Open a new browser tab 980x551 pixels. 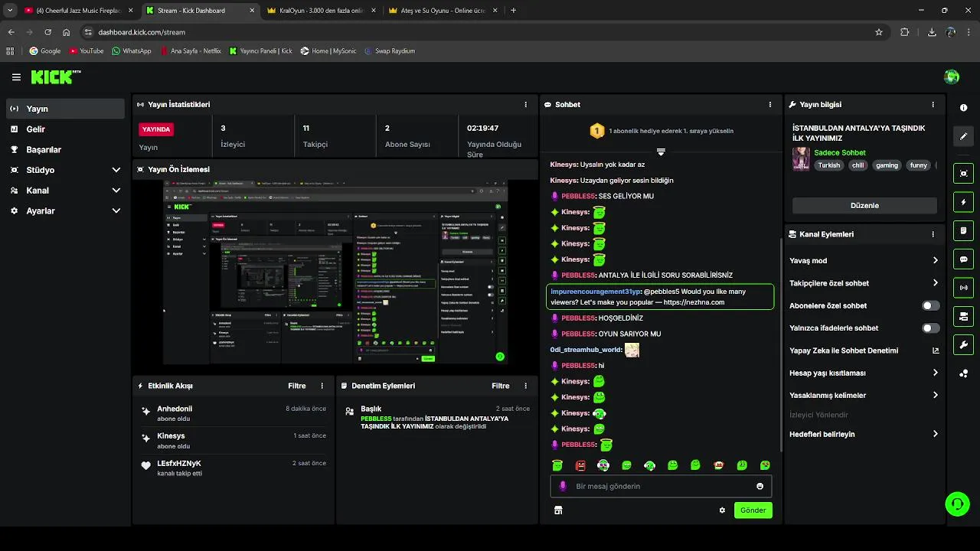tap(513, 11)
